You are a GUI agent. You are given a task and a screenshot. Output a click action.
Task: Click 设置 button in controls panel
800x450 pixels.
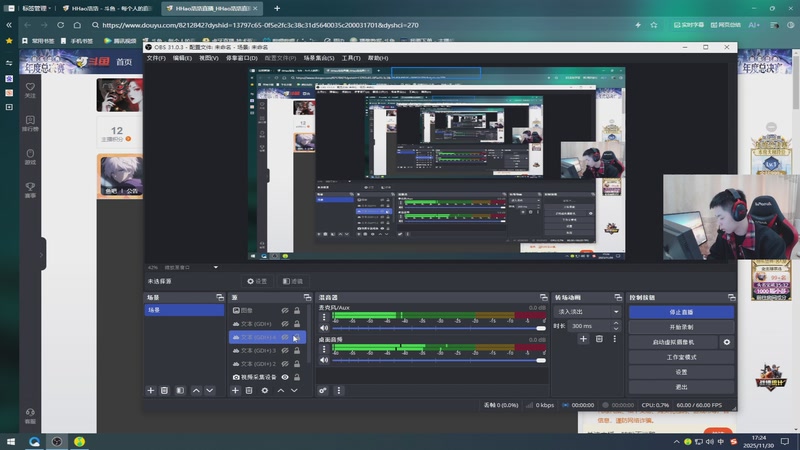coord(681,372)
